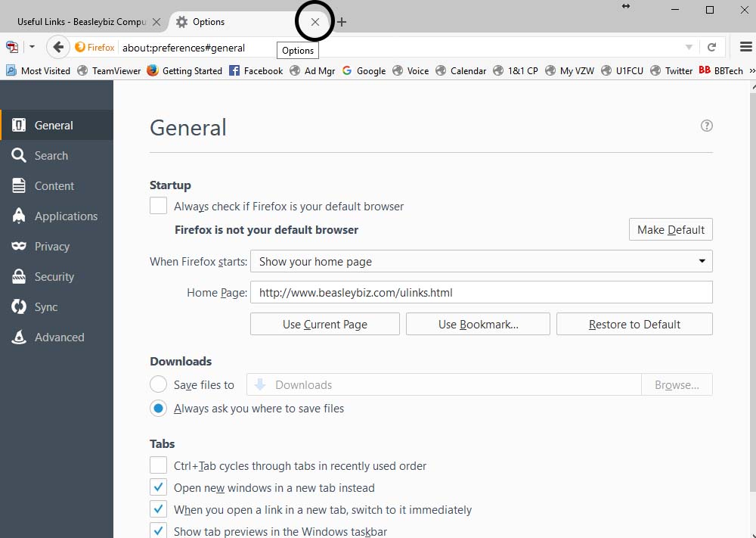Viewport: 756px width, 538px height.
Task: Enable 'Always check if Firefox is your default browser'
Action: coord(158,205)
